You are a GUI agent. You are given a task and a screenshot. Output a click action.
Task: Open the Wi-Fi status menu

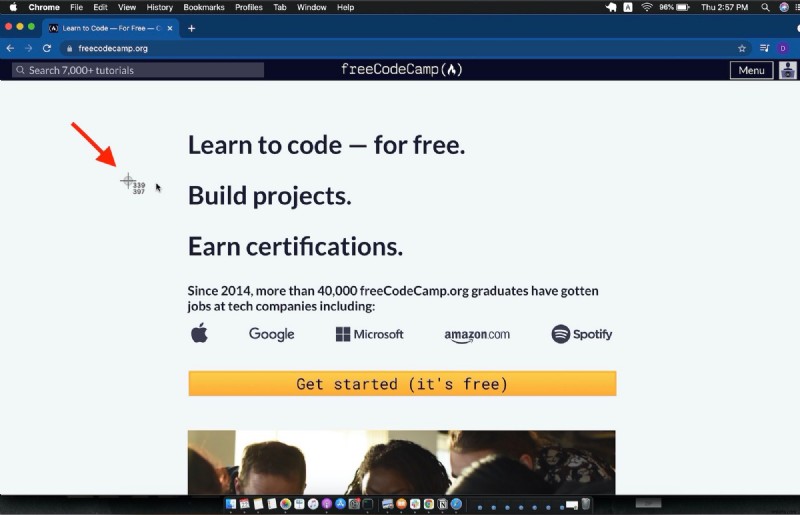coord(646,7)
